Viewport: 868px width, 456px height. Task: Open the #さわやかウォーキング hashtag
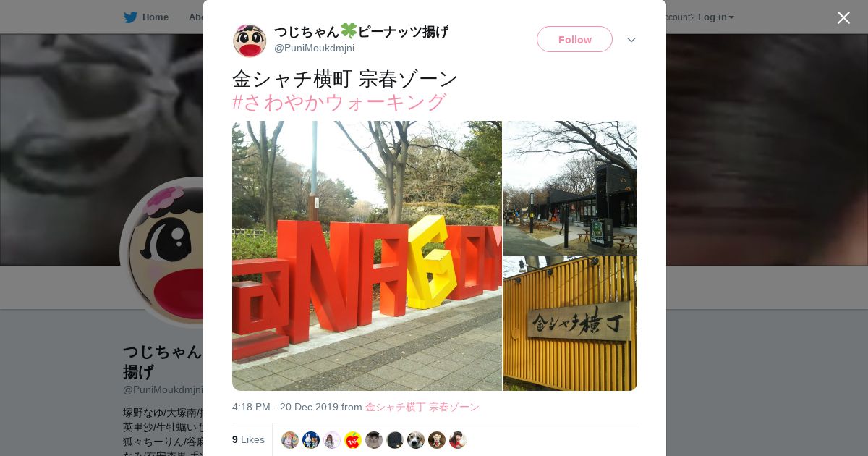(339, 102)
